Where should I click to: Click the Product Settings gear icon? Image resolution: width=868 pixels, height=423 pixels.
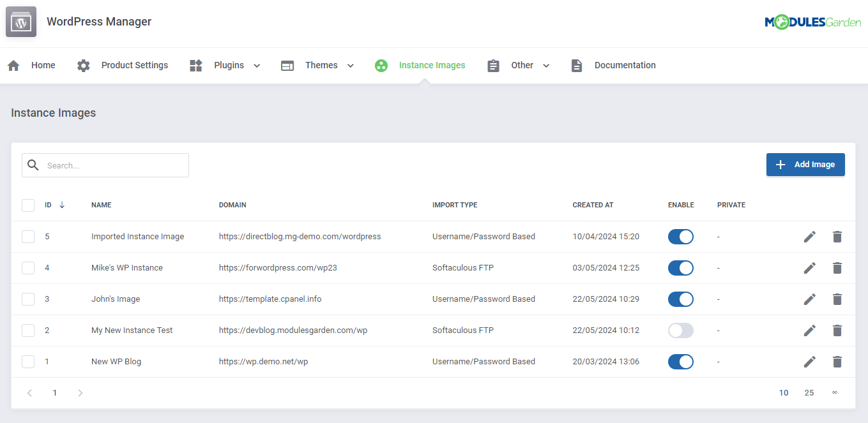[x=84, y=64]
